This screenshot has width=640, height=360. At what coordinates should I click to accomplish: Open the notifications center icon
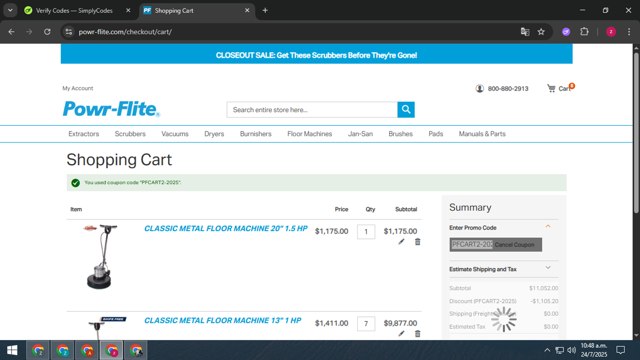621,350
